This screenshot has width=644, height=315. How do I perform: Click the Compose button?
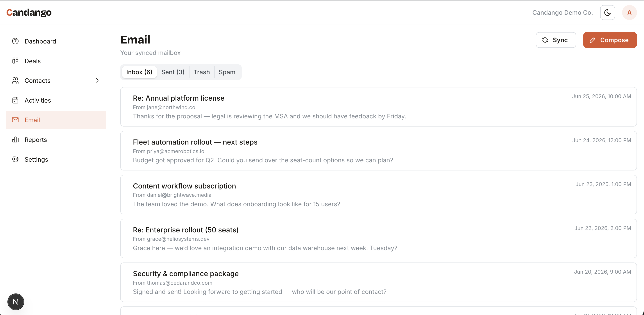tap(610, 40)
